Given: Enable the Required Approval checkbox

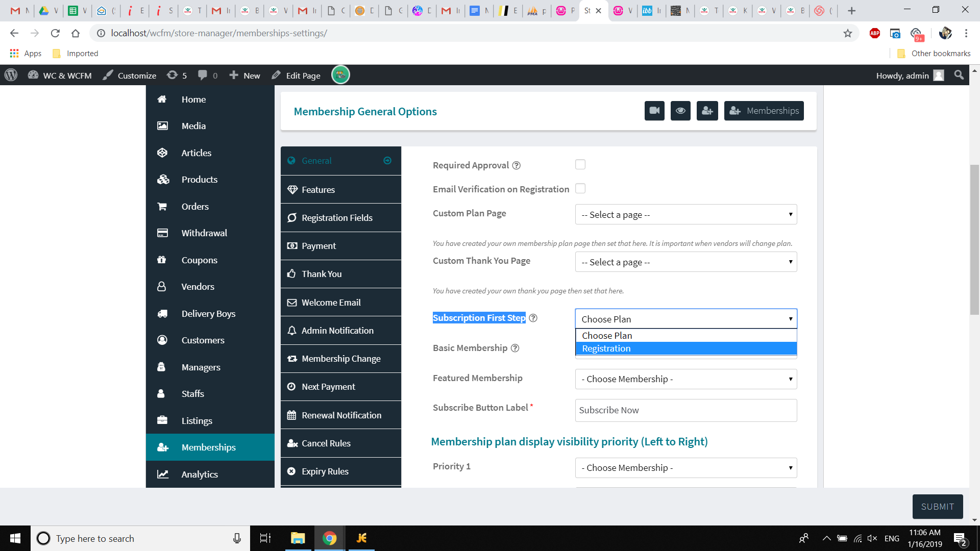Looking at the screenshot, I should 580,164.
